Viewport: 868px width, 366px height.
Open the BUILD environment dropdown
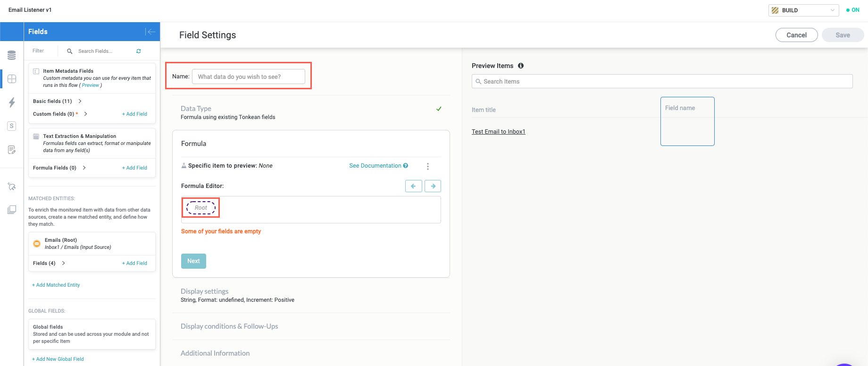(803, 10)
